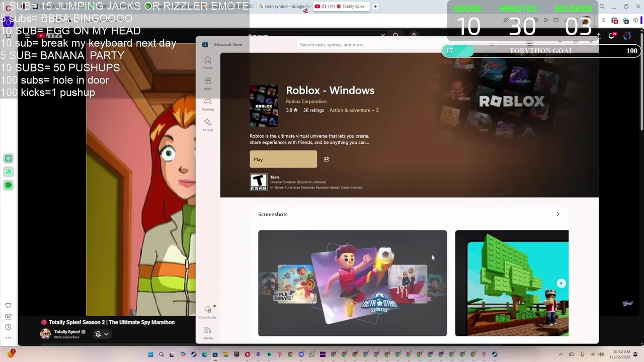Open Gaming section in Microsoft Store

pyautogui.click(x=208, y=104)
